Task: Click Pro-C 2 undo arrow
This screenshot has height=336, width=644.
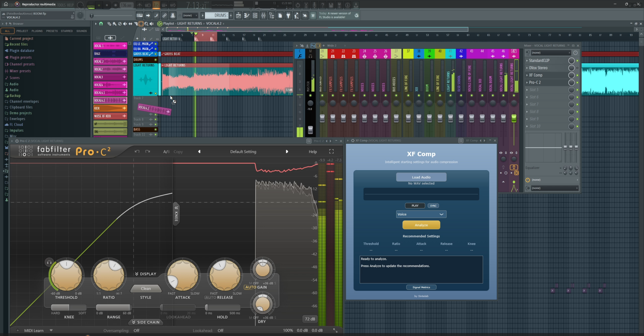Action: [137, 152]
